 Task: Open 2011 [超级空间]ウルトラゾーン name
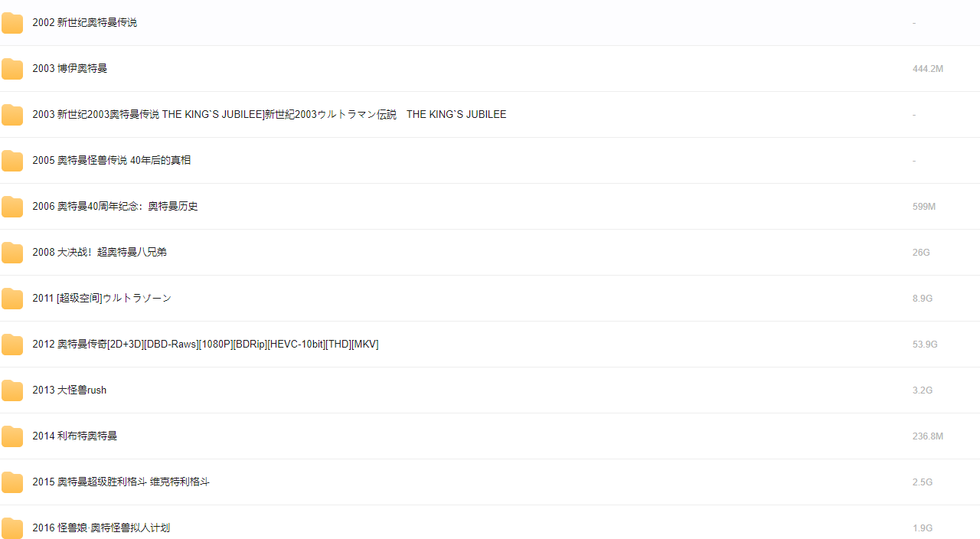102,299
